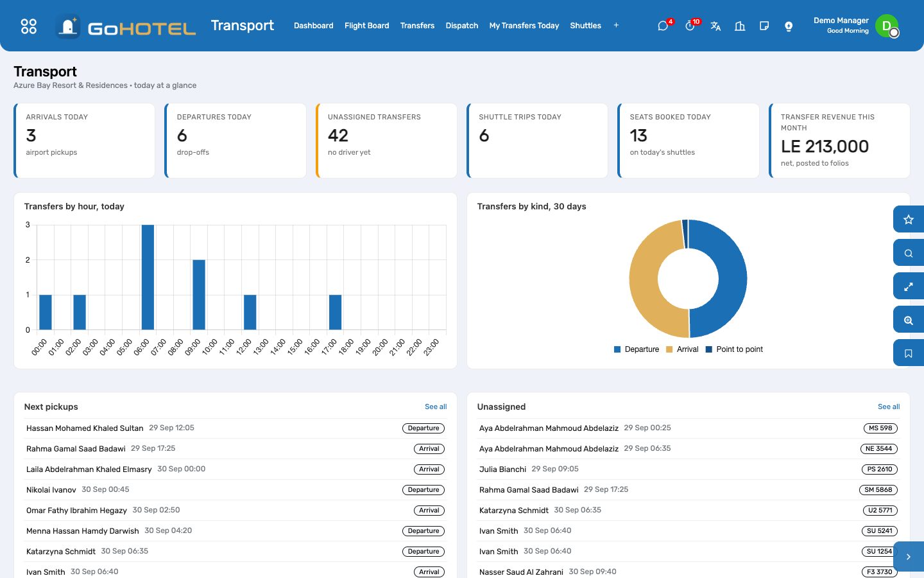Click the lightbulb tips icon
Image resolution: width=924 pixels, height=578 pixels.
pyautogui.click(x=789, y=26)
